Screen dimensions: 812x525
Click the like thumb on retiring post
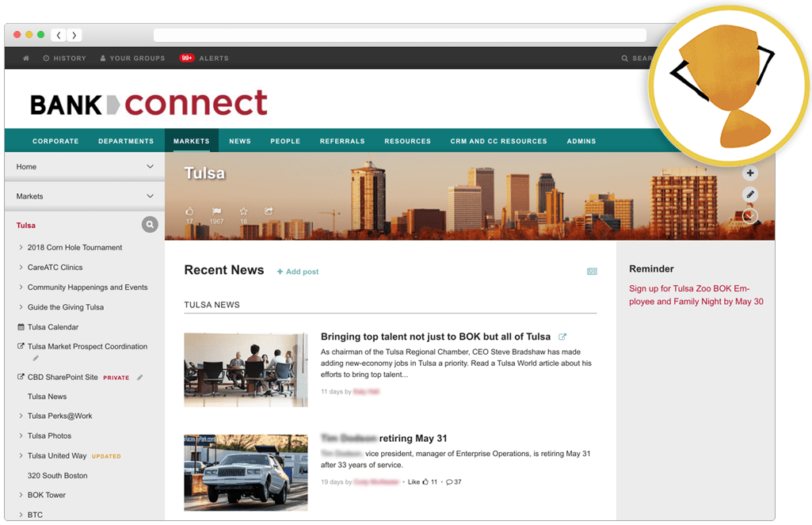point(425,482)
